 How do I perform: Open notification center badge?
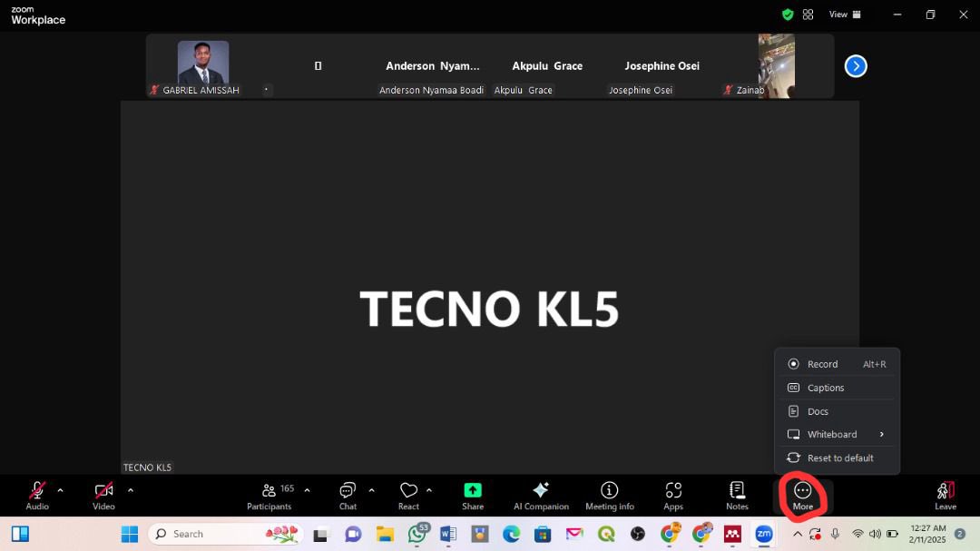pos(960,534)
